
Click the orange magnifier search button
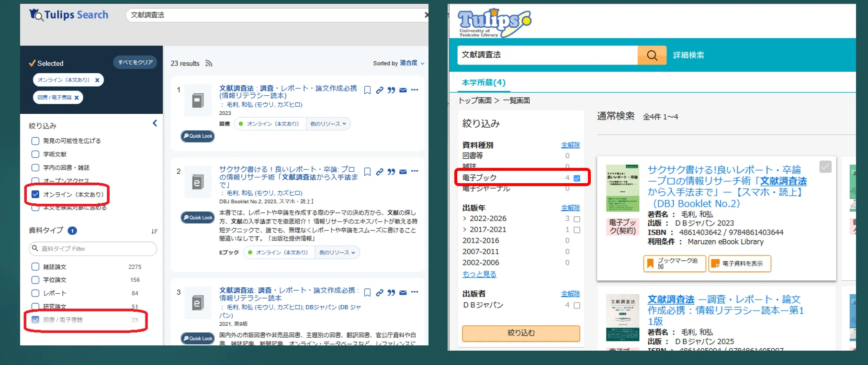click(652, 55)
